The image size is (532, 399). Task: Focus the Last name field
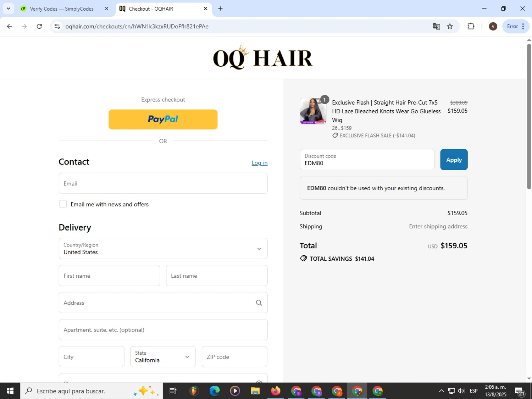[217, 276]
